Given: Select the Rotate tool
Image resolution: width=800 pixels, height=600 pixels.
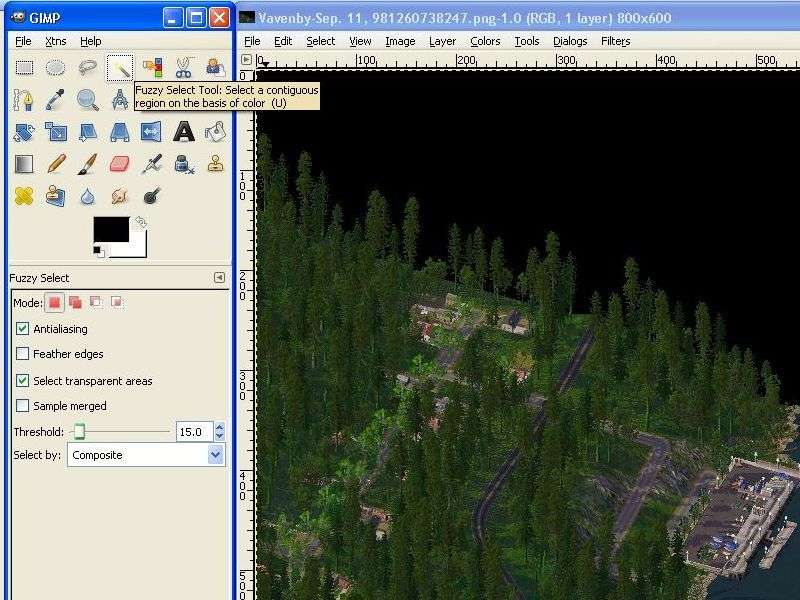Looking at the screenshot, I should pos(24,132).
